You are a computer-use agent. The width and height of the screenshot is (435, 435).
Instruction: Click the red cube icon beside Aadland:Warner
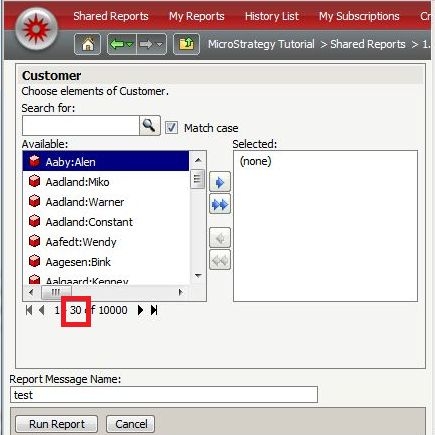pyautogui.click(x=34, y=201)
